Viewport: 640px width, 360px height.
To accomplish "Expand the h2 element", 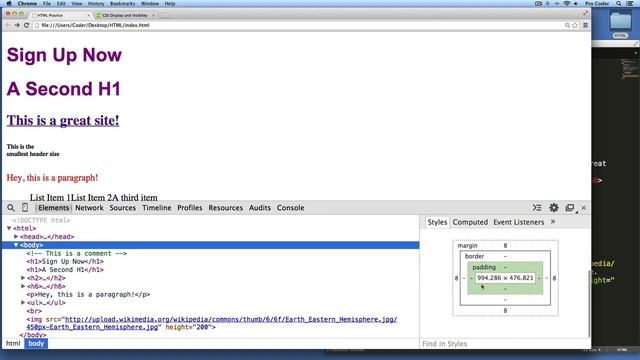I will pyautogui.click(x=23, y=278).
